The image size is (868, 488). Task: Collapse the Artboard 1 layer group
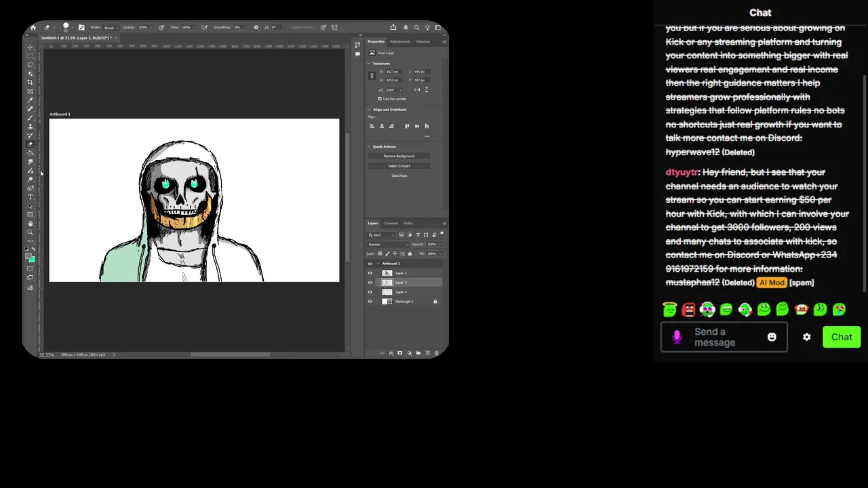coord(378,264)
